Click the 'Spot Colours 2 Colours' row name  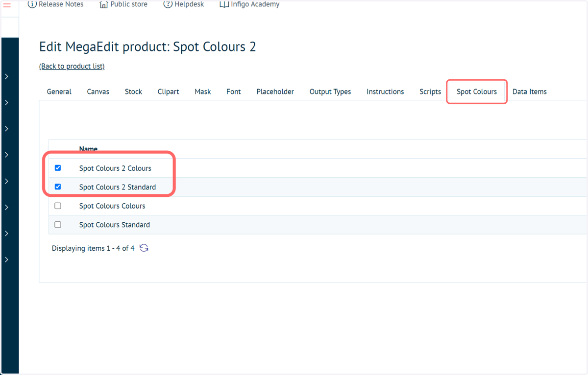(115, 168)
